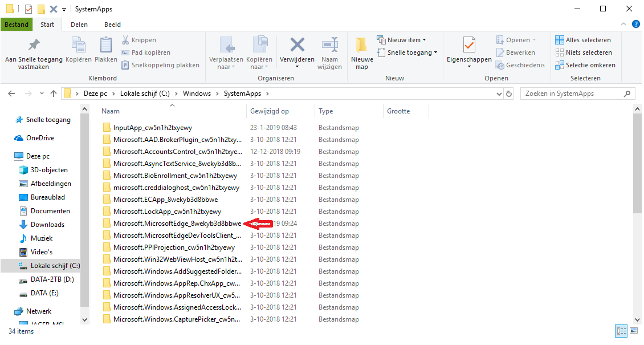Go up one folder level
This screenshot has width=644, height=345.
tap(54, 94)
